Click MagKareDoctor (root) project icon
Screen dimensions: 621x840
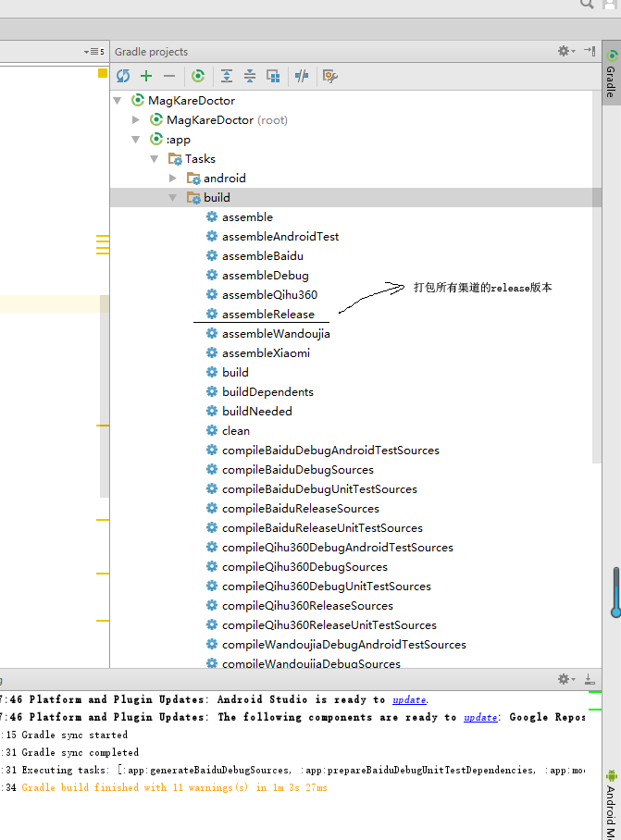(155, 119)
